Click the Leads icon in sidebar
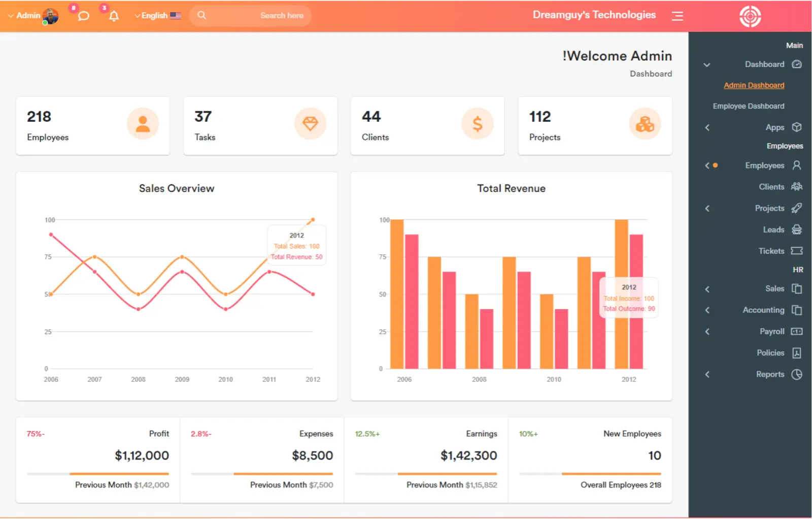The width and height of the screenshot is (812, 519). point(797,230)
